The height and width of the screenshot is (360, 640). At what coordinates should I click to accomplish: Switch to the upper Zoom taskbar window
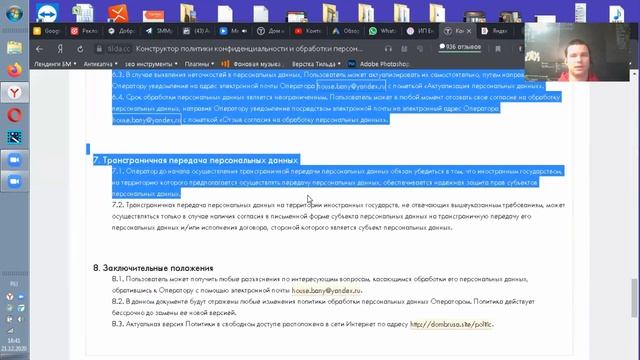pyautogui.click(x=14, y=160)
